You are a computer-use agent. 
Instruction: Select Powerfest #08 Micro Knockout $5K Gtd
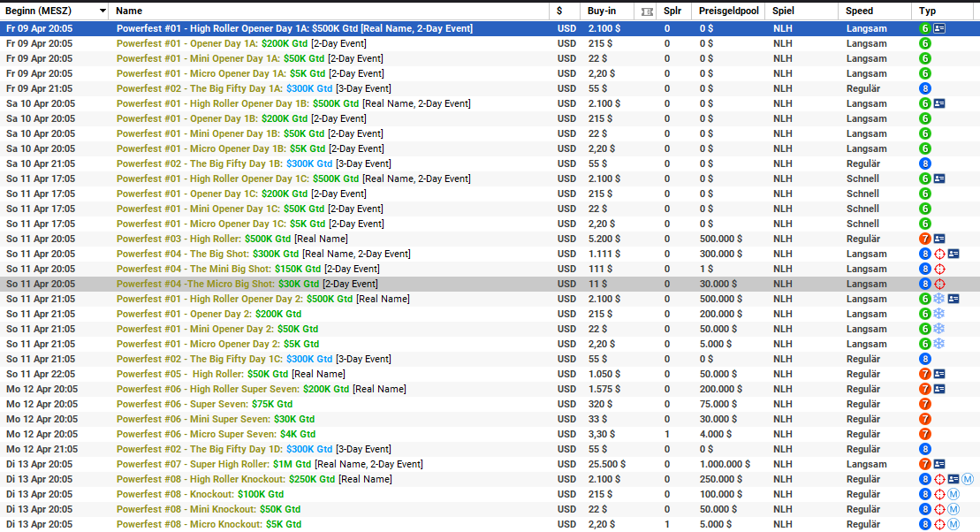(x=490, y=524)
